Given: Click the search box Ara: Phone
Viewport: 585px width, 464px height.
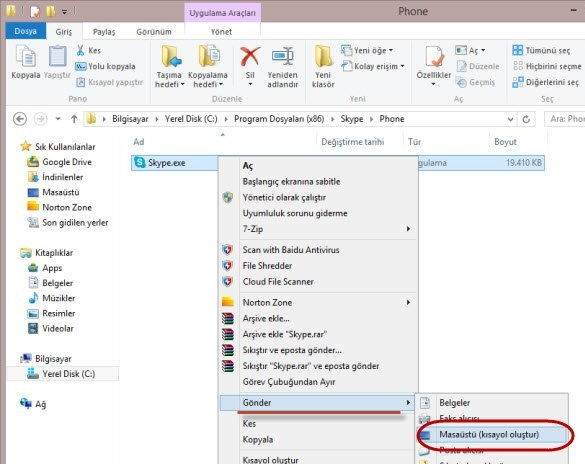Looking at the screenshot, I should click(x=564, y=119).
